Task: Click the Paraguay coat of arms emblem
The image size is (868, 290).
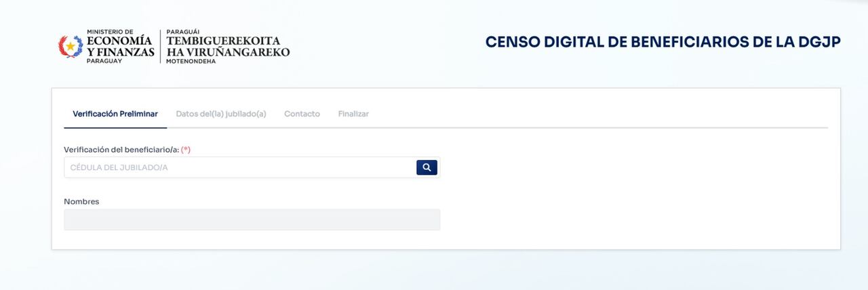Action: point(71,46)
